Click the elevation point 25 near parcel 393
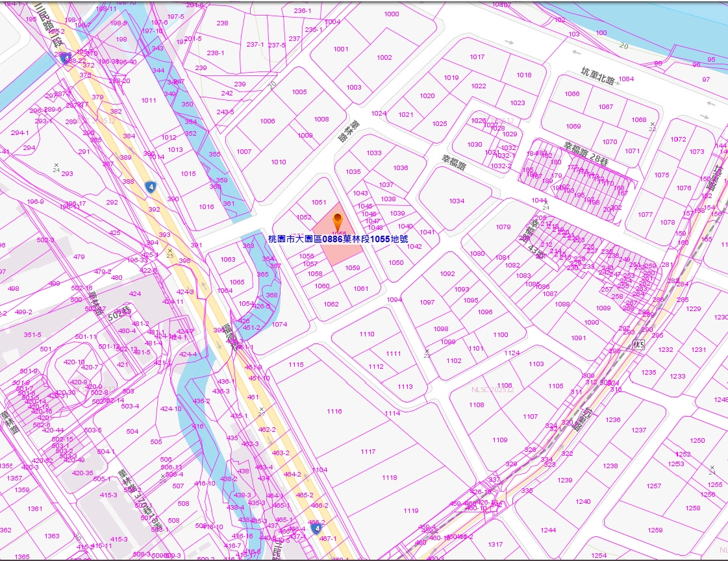Screen dimensions: 728x561 169,251
